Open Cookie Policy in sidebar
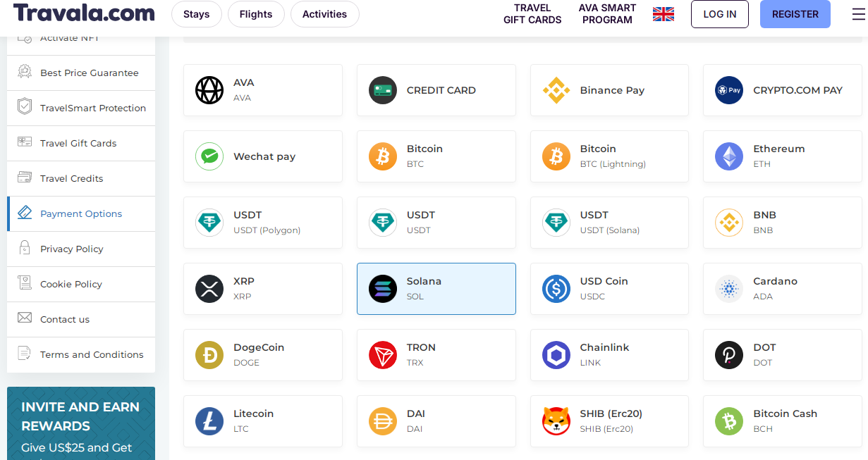The height and width of the screenshot is (460, 868). click(x=81, y=285)
